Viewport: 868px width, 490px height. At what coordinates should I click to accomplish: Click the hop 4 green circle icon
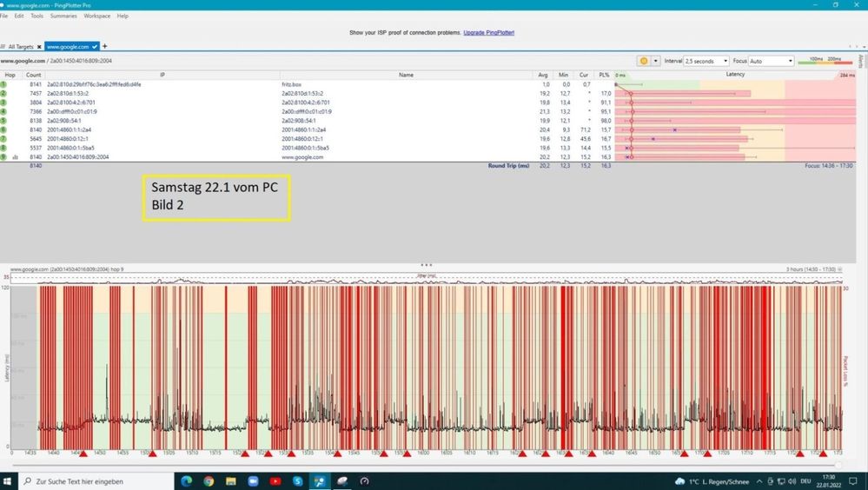click(x=3, y=112)
